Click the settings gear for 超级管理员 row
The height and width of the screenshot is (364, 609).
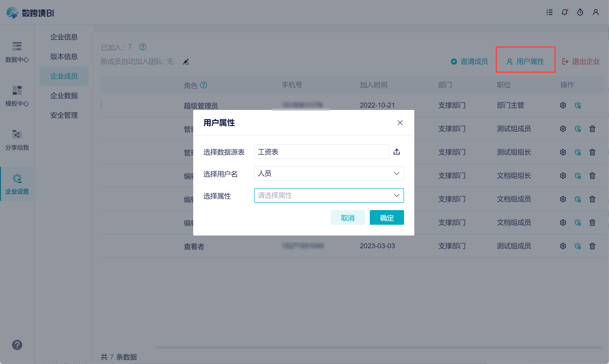tap(563, 106)
